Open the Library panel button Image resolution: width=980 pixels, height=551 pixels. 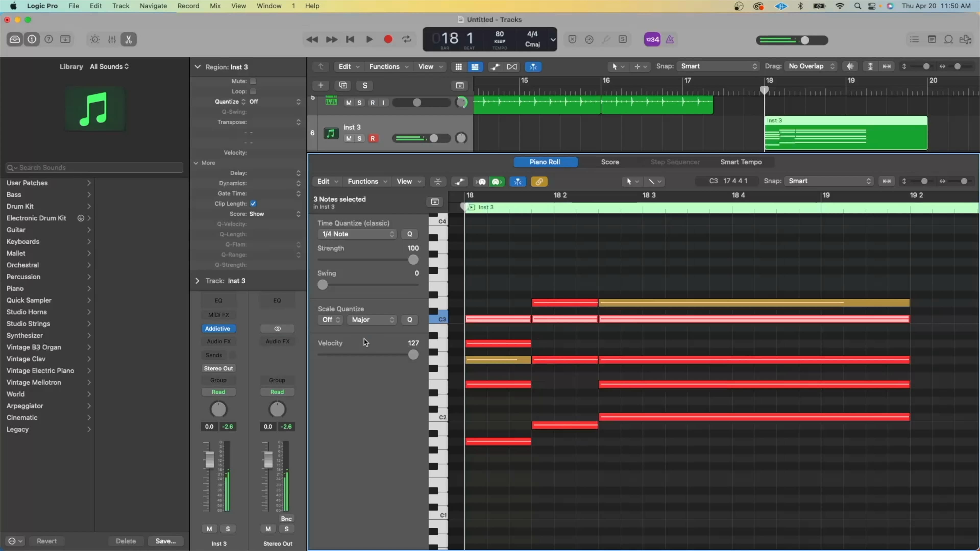tap(15, 39)
